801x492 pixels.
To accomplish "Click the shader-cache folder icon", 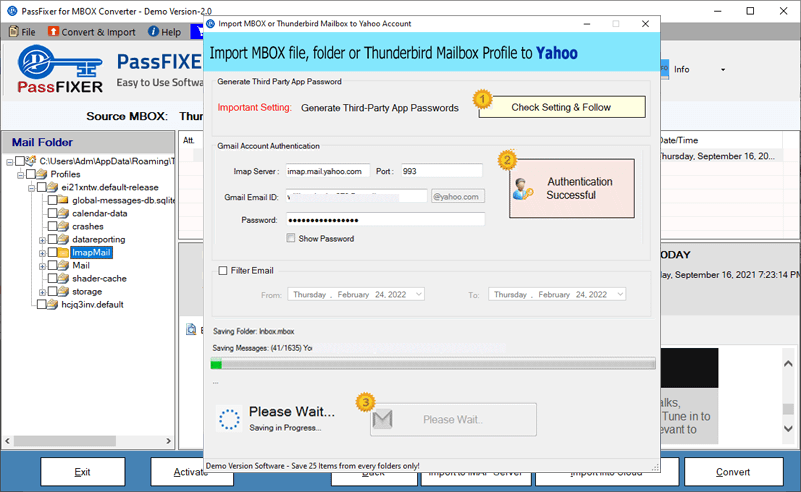I will [63, 278].
